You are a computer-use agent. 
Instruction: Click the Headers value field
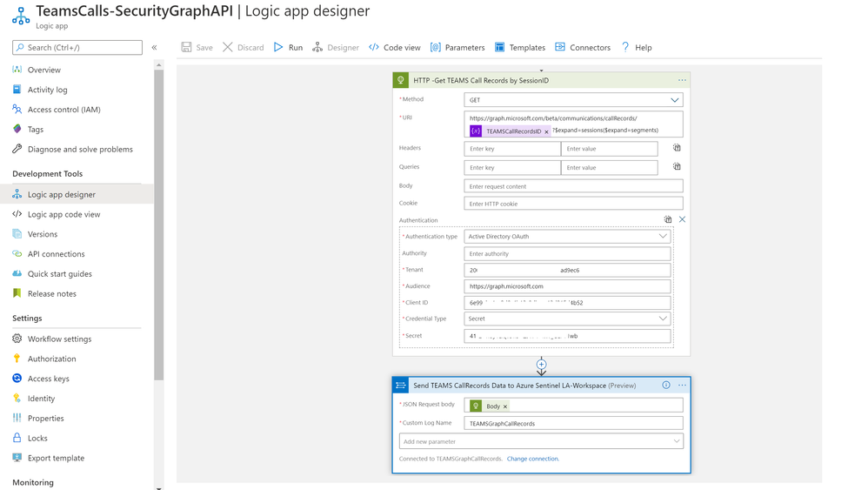(610, 149)
